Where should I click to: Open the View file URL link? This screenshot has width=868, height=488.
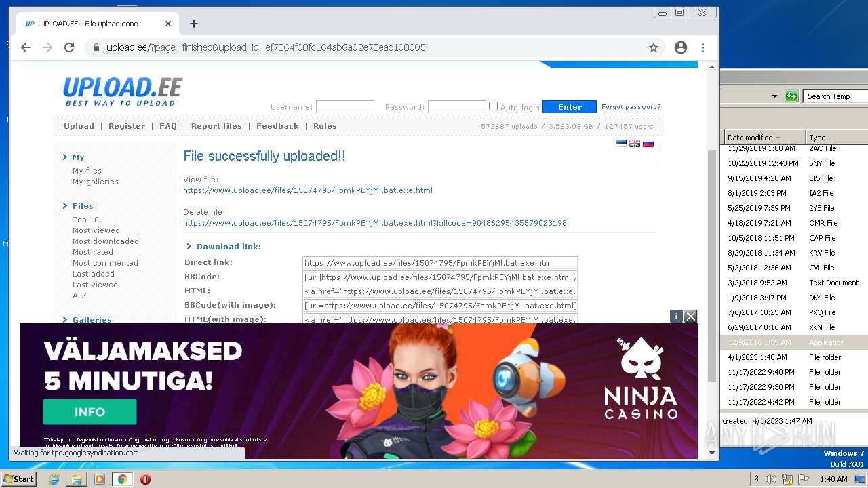pos(308,190)
